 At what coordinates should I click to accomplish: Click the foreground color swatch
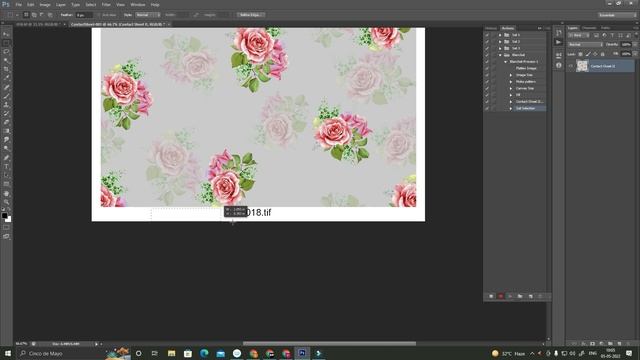pos(4,216)
